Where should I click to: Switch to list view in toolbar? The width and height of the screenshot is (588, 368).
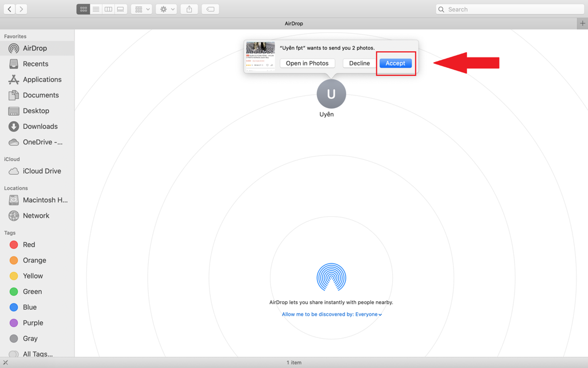point(96,9)
